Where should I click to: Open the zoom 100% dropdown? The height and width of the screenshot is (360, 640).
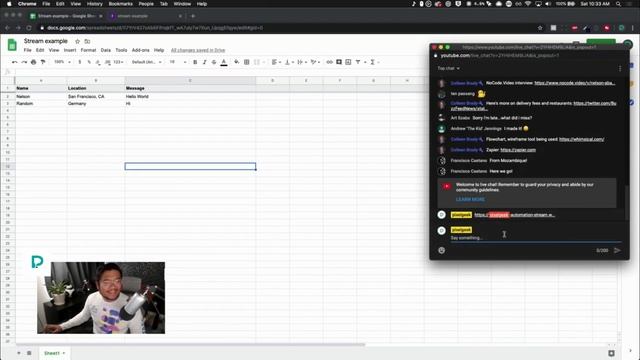[63, 62]
